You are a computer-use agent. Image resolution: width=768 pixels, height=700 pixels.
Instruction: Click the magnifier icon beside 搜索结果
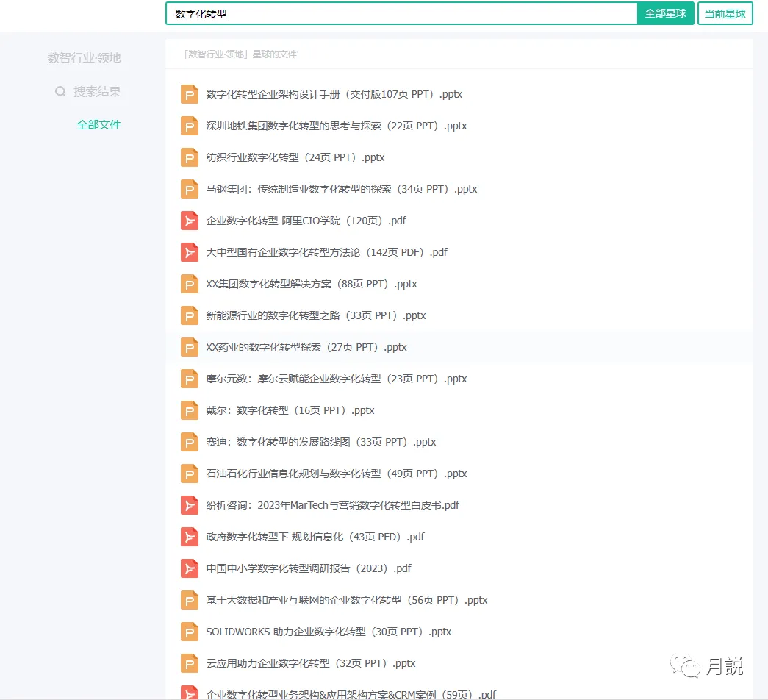[60, 92]
